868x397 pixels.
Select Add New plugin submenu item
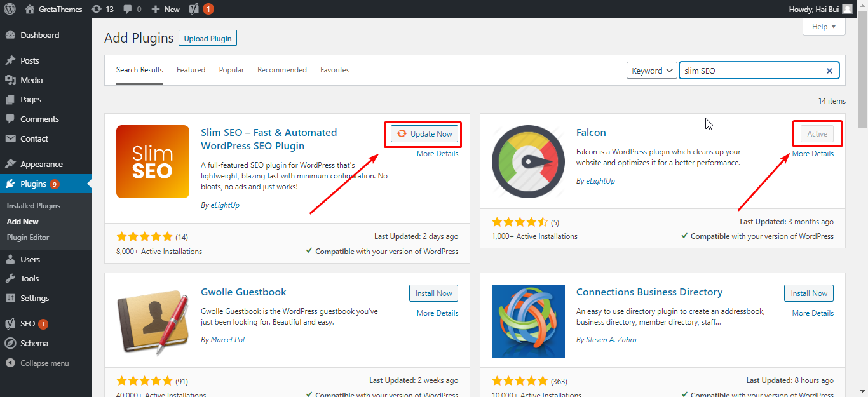coord(23,222)
